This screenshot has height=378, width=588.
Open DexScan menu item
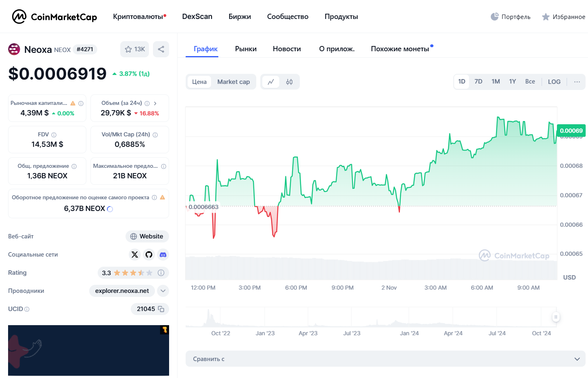pos(197,17)
